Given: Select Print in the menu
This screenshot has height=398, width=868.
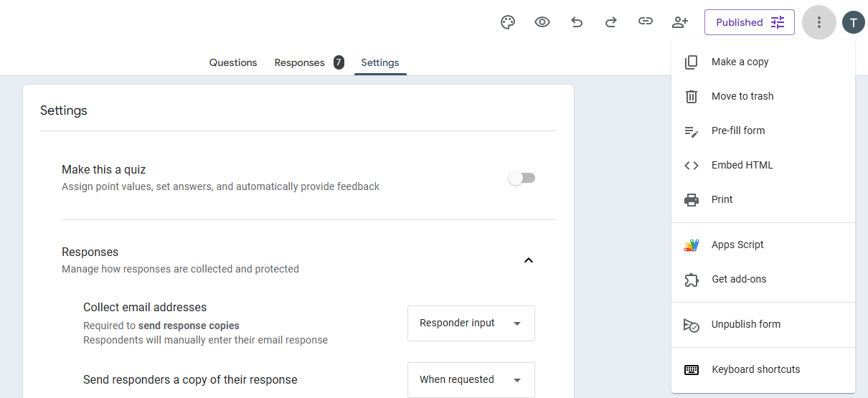Looking at the screenshot, I should pos(763,199).
